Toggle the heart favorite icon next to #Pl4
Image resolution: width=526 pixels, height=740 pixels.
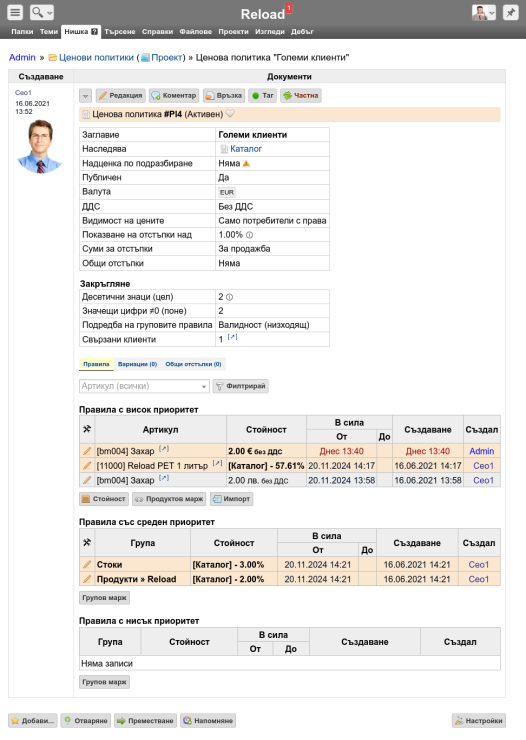(x=230, y=114)
